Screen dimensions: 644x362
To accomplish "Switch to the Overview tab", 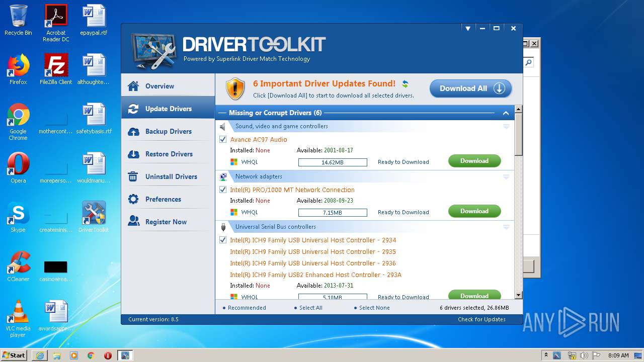I will pos(168,86).
